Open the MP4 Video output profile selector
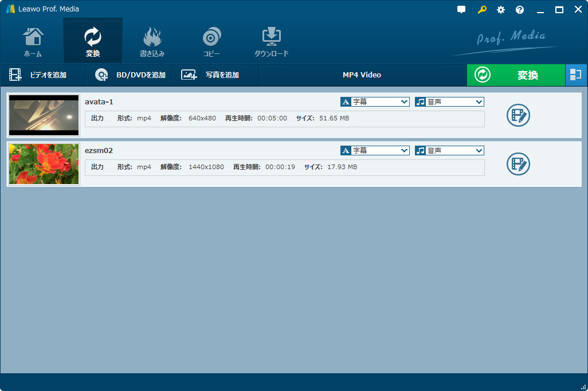 coord(362,75)
